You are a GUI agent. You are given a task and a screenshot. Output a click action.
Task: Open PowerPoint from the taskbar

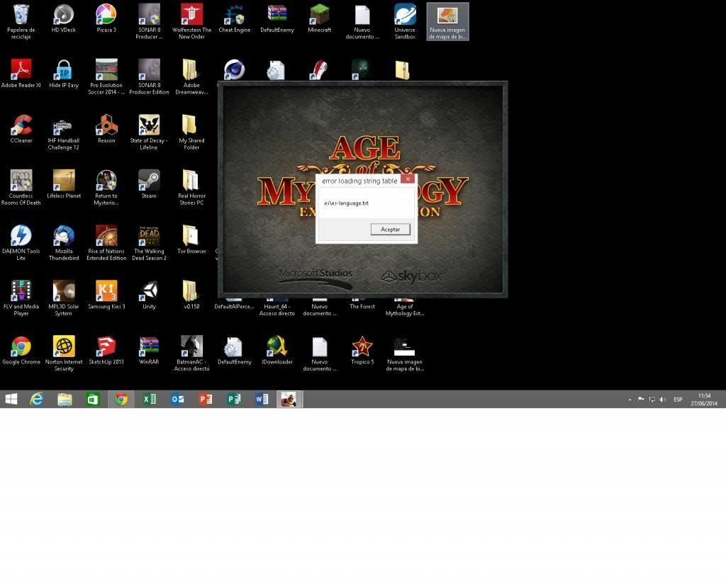pyautogui.click(x=206, y=399)
